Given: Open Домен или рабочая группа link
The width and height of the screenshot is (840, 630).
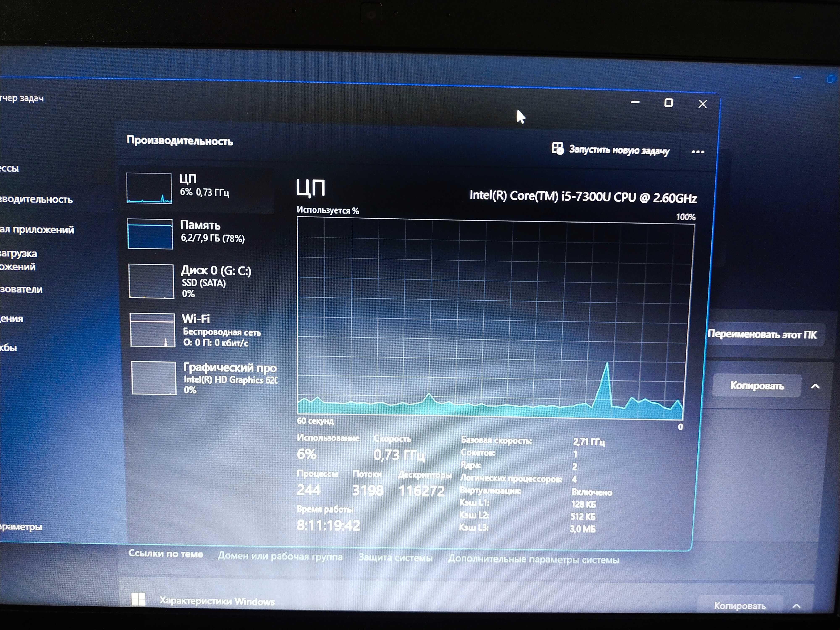Looking at the screenshot, I should click(280, 557).
